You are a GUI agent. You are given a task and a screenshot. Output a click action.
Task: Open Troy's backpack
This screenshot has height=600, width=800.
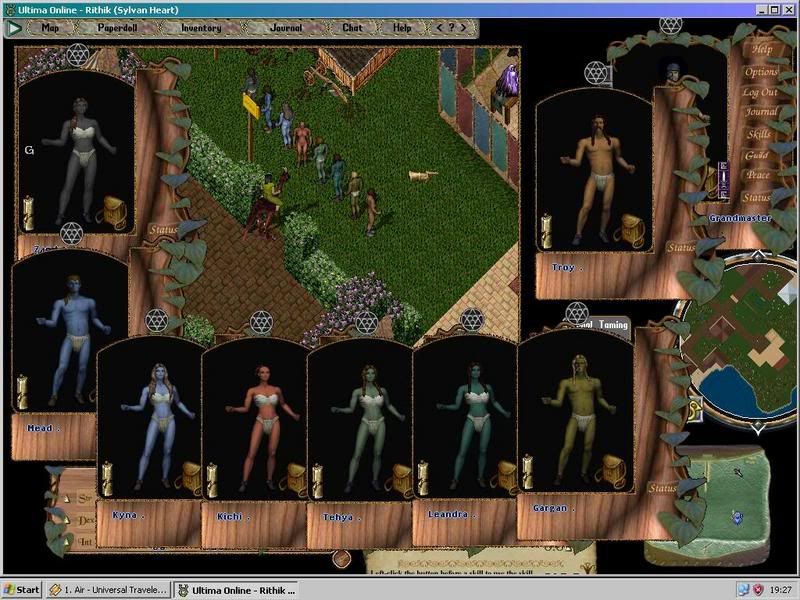629,231
